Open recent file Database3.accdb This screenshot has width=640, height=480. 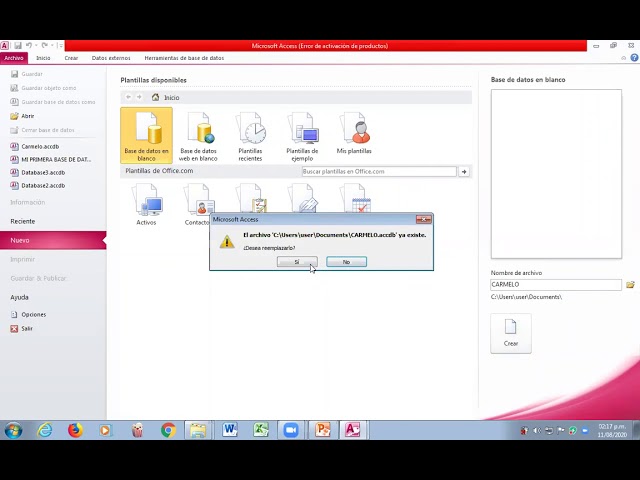(38, 172)
